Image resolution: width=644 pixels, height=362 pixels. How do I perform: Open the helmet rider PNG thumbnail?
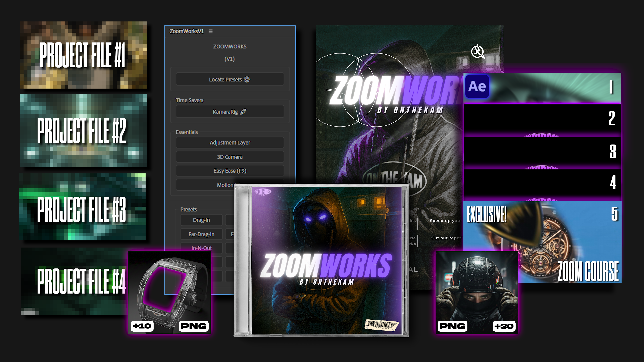[x=476, y=292]
